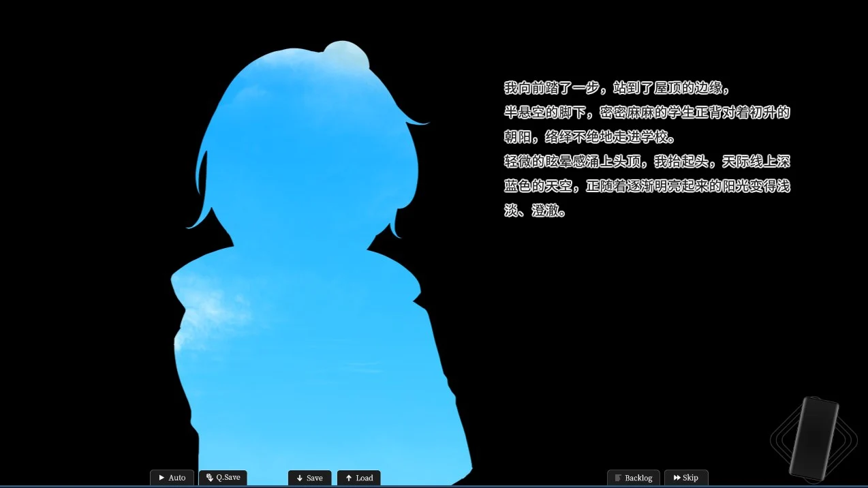Click the last narration line 淡、澄澈。
Screen dimensions: 868x488
tap(536, 211)
